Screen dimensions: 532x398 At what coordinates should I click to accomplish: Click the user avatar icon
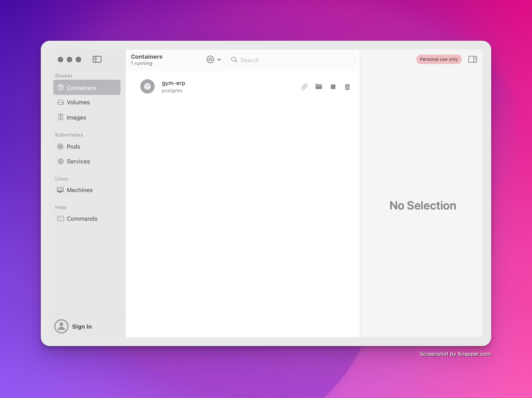[x=61, y=326]
